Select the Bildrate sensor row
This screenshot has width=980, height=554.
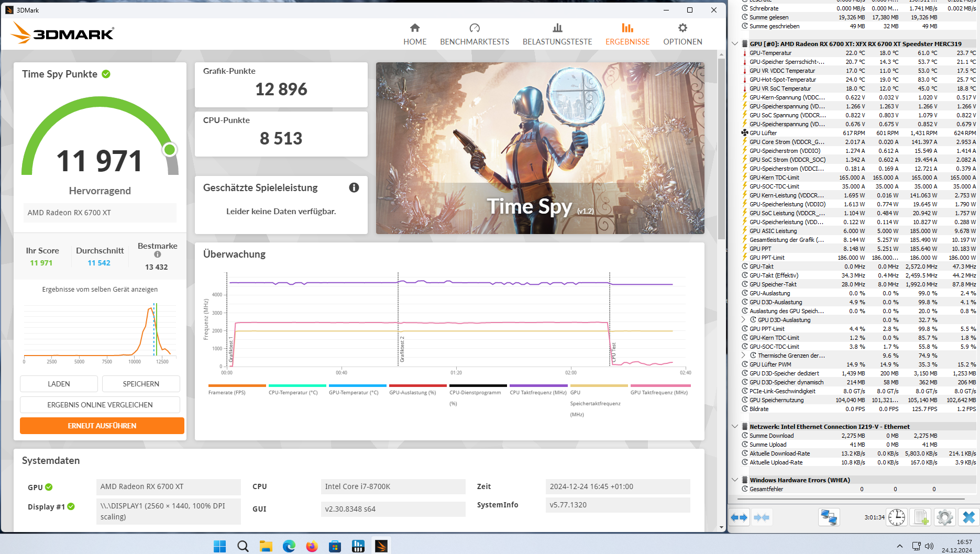[x=859, y=409]
